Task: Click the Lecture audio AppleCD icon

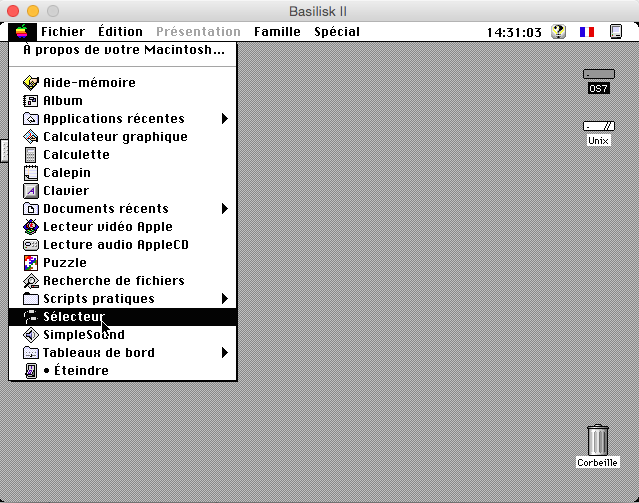Action: (x=31, y=245)
